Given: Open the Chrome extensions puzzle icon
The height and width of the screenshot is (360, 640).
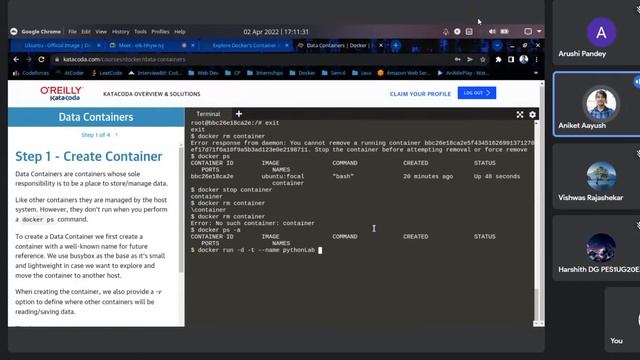Looking at the screenshot, I should click(498, 60).
